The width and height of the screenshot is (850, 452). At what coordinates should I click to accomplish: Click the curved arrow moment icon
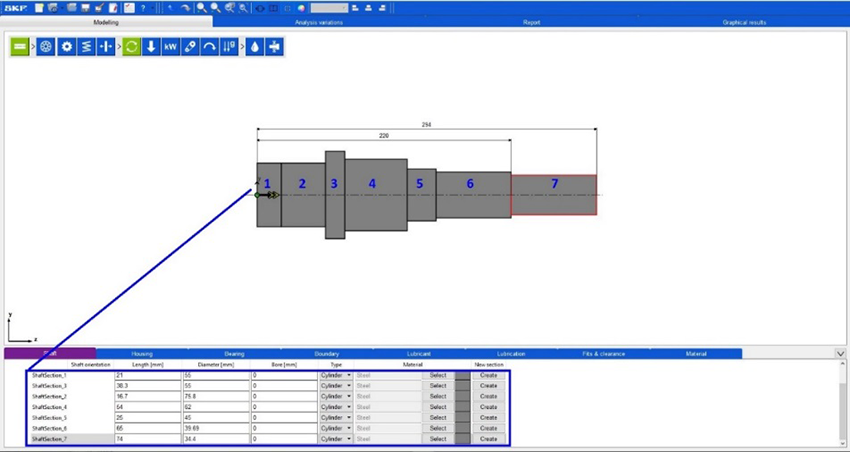(x=210, y=47)
